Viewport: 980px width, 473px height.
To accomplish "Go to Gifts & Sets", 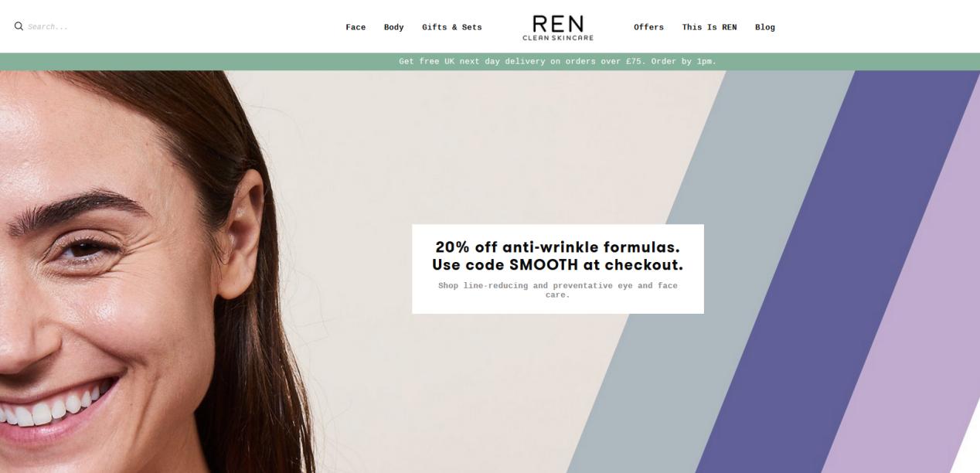I will 451,27.
